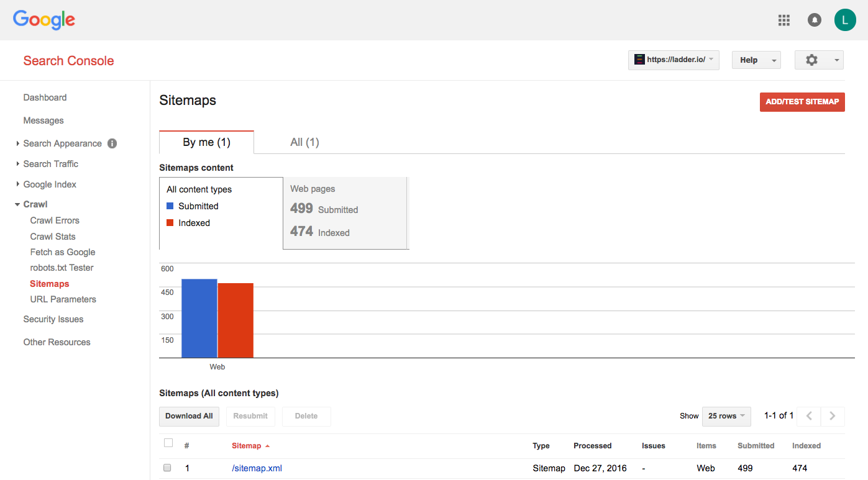Toggle the select-all checkbox in table header

168,443
